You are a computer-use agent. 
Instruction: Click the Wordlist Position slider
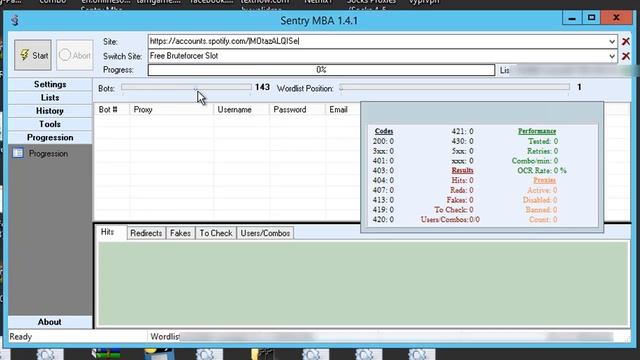(454, 88)
